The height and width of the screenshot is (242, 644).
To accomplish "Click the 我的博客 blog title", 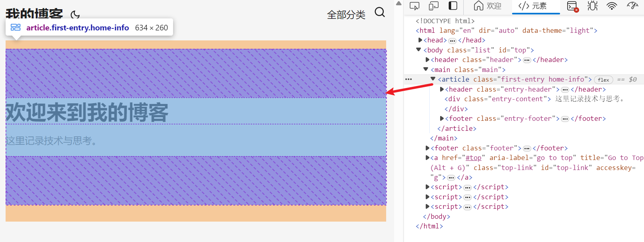I will click(34, 13).
